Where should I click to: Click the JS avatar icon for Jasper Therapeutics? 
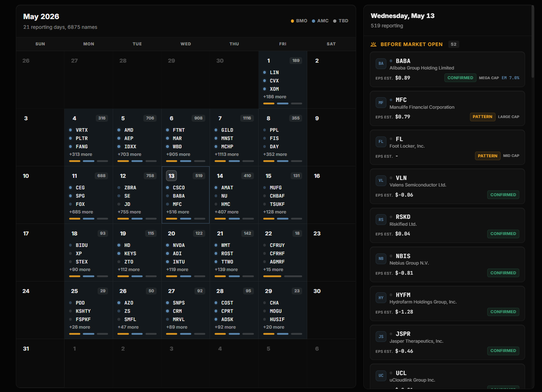[x=381, y=337]
